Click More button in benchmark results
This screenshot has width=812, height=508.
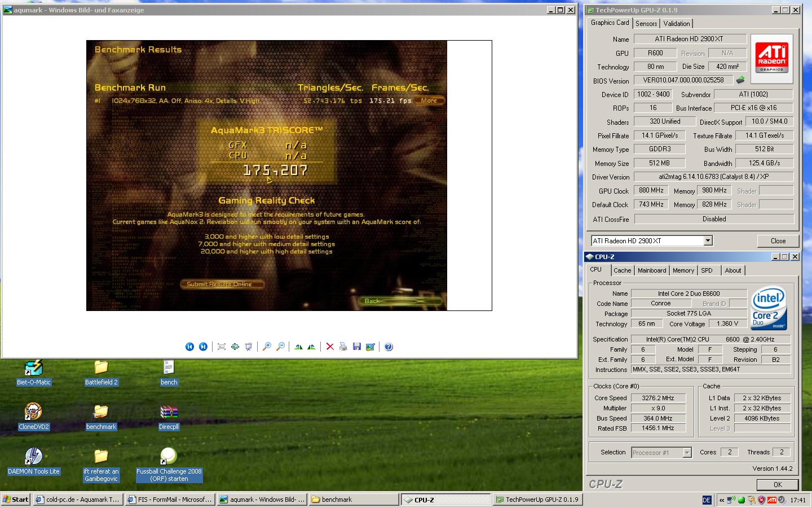point(429,100)
